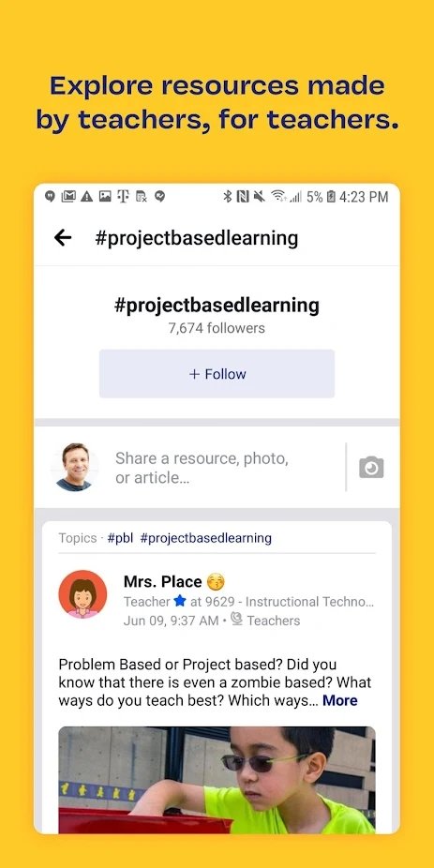The height and width of the screenshot is (868, 434).
Task: Open Mrs. Place's avatar picture
Action: click(82, 594)
